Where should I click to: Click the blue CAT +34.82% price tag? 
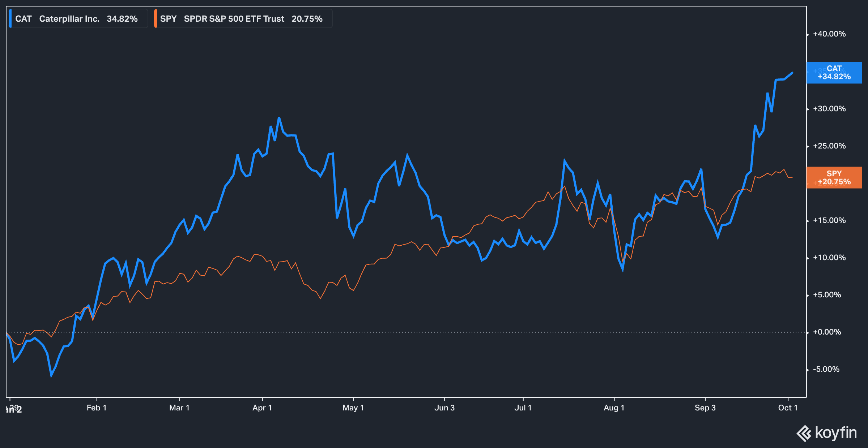[x=834, y=73]
